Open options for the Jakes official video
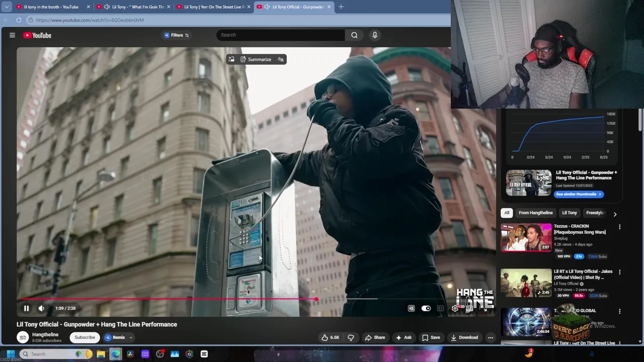 click(x=619, y=273)
